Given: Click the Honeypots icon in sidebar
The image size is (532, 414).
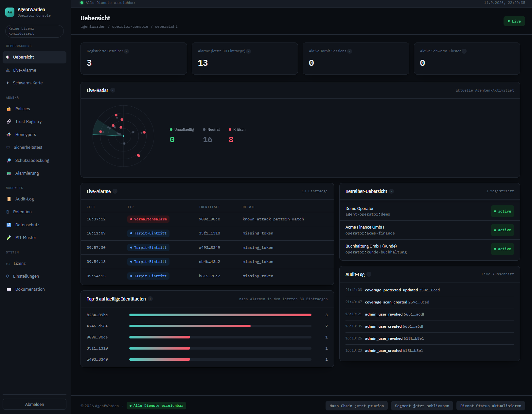Looking at the screenshot, I should pos(9,135).
